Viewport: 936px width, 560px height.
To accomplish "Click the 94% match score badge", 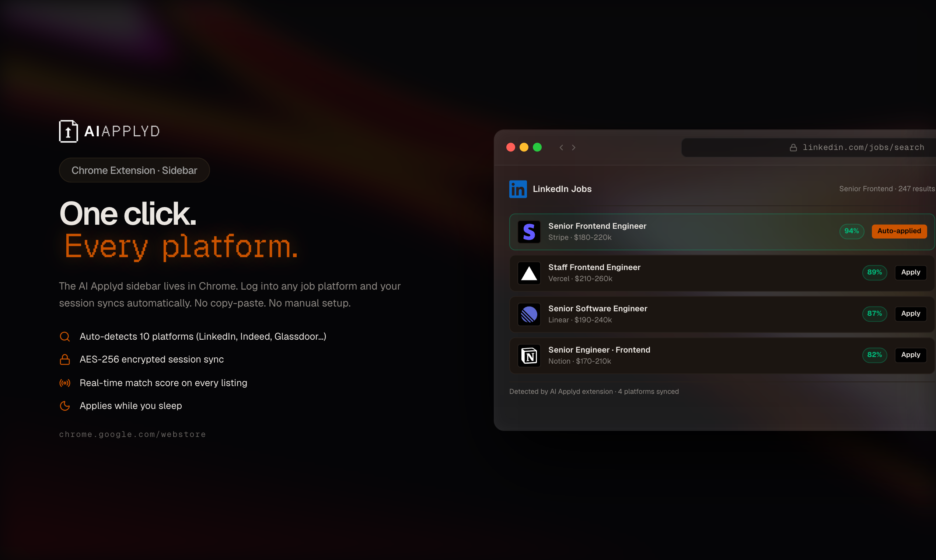I will click(852, 231).
